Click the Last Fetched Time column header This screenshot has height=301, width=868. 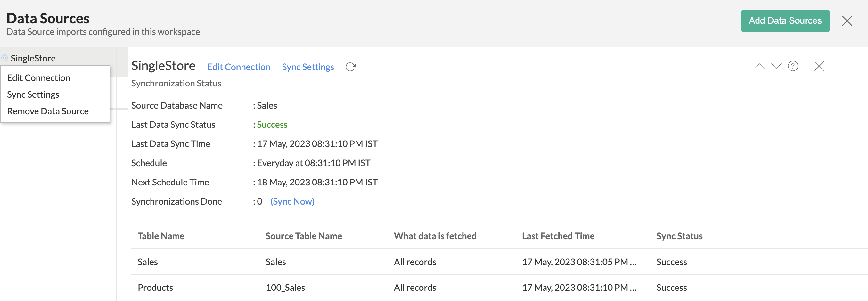click(558, 236)
